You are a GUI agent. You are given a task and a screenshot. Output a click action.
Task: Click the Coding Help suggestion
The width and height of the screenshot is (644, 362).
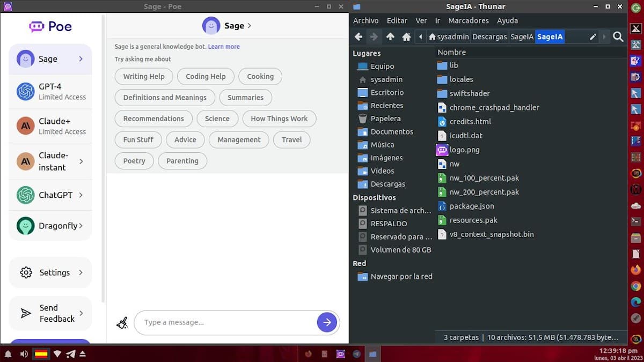click(x=206, y=76)
